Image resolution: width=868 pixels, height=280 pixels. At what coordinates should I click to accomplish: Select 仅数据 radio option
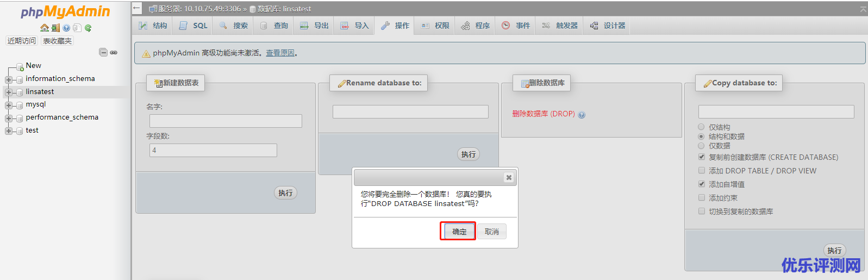pos(701,145)
